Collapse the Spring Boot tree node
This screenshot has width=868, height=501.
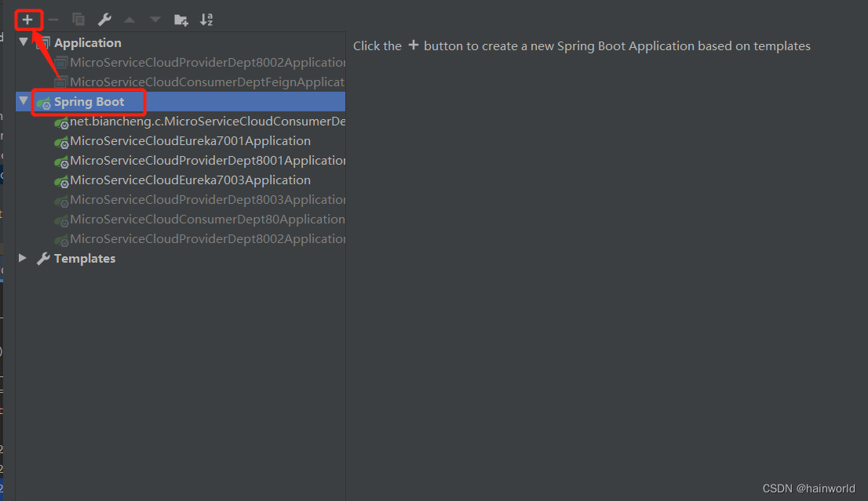pyautogui.click(x=24, y=100)
